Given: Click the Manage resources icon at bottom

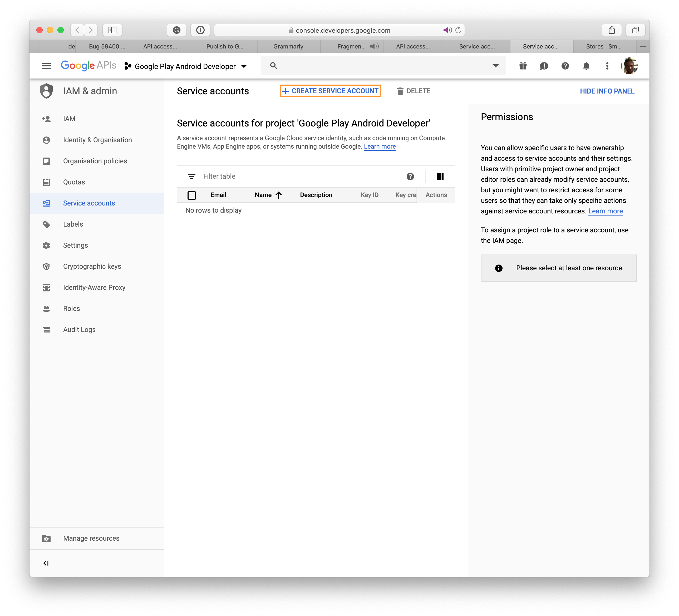Looking at the screenshot, I should [x=46, y=539].
